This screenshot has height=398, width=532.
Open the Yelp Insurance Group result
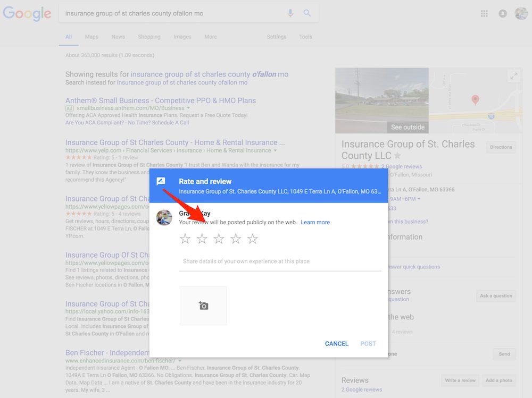(174, 142)
